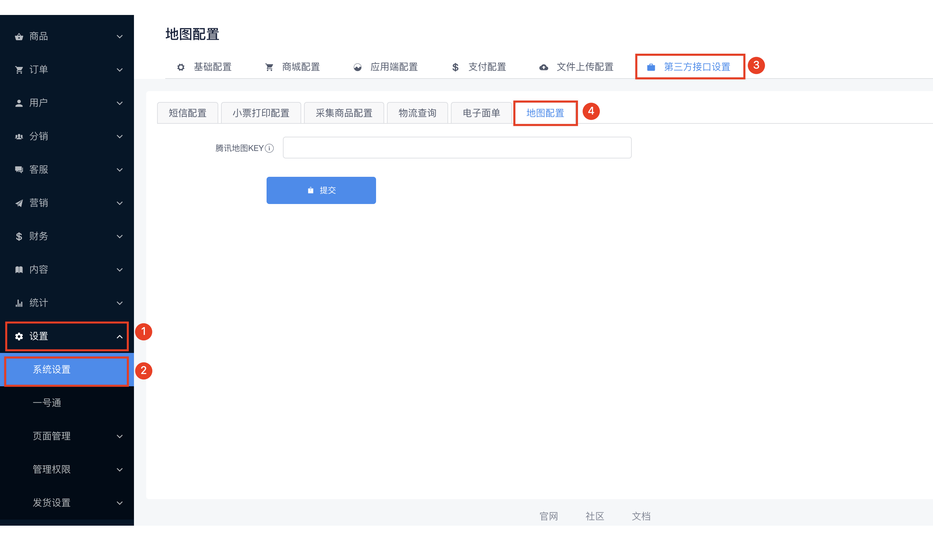Click the book icon beside 内容
This screenshot has width=933, height=560.
(19, 269)
